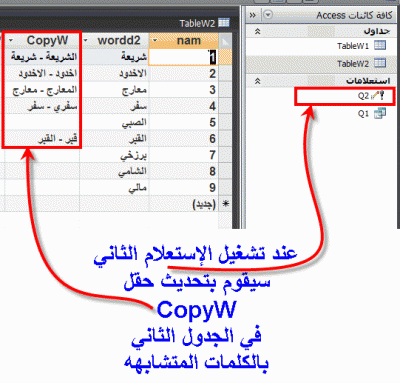Click the wordd2 cell شريعة
400x383 pixels.
(115, 57)
